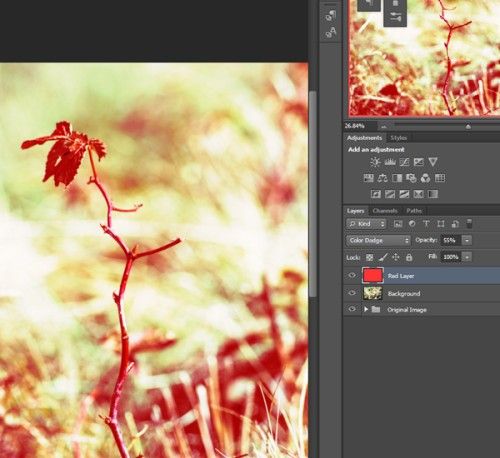500x458 pixels.
Task: Add a Gradient Map adjustment
Action: (x=433, y=194)
